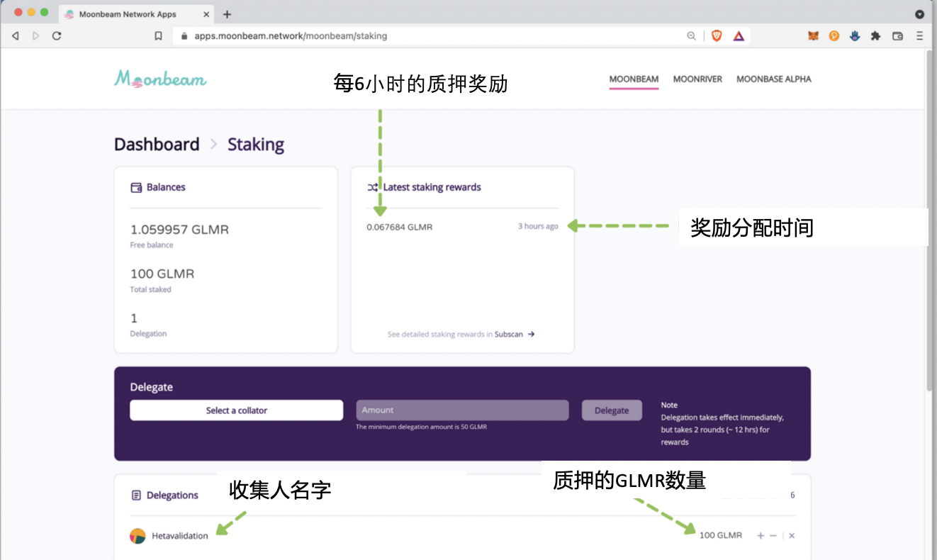Switch to MOONBASE ALPHA network tab
Screen dimensions: 937x560
click(773, 79)
